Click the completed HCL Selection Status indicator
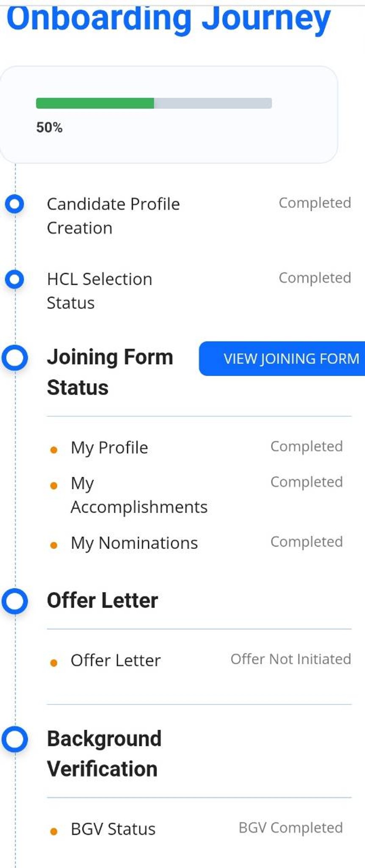The image size is (365, 868). click(315, 278)
